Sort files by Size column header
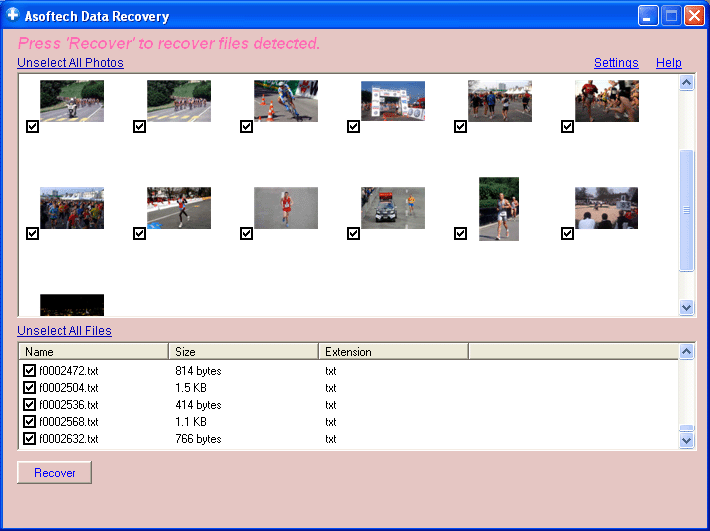 pos(243,352)
